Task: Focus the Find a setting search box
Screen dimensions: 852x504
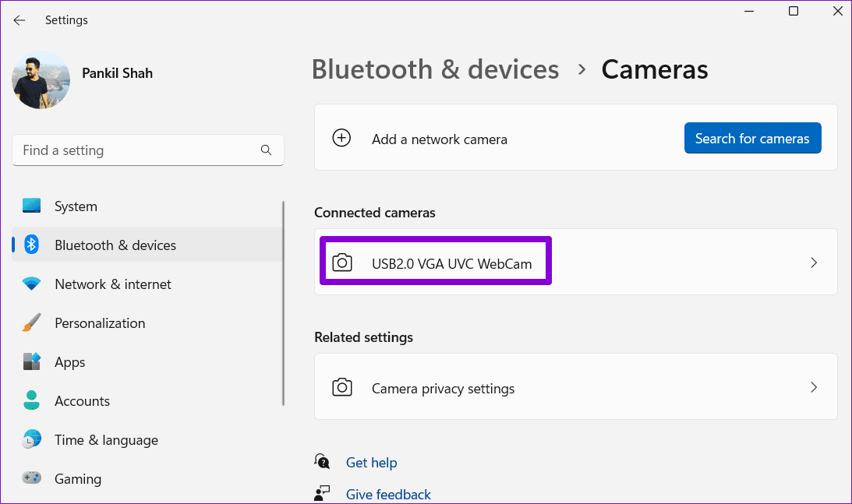Action: tap(148, 150)
